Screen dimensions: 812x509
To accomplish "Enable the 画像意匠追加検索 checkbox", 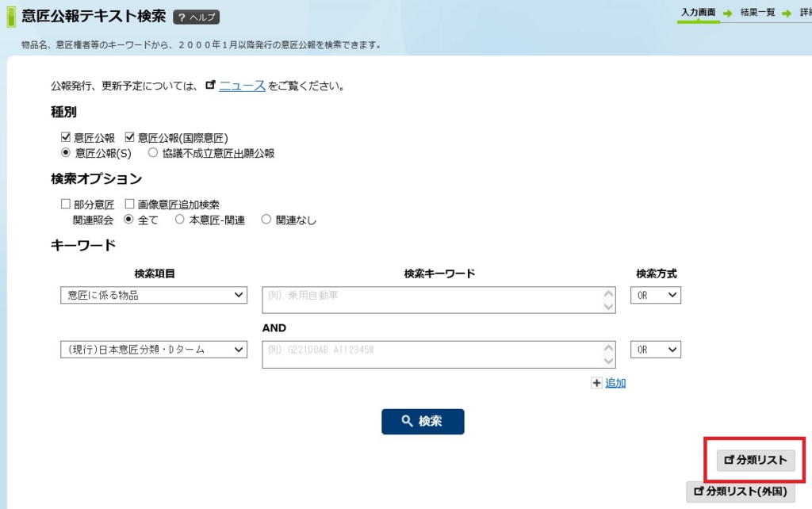I will (x=129, y=204).
